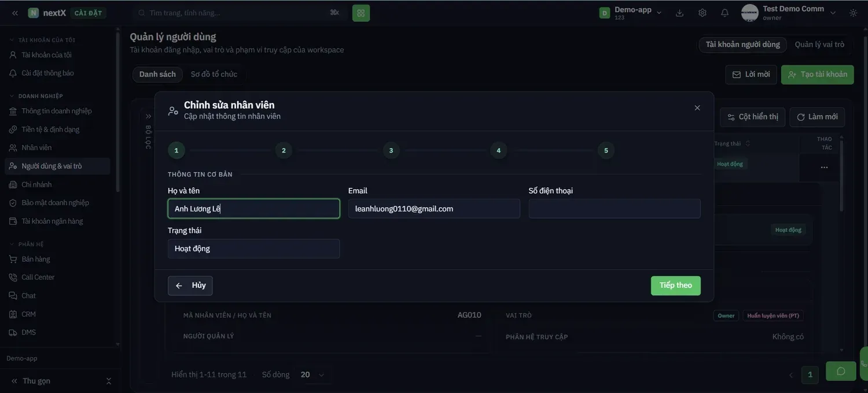
Task: Click the Số điện thoại input field
Action: (x=615, y=209)
